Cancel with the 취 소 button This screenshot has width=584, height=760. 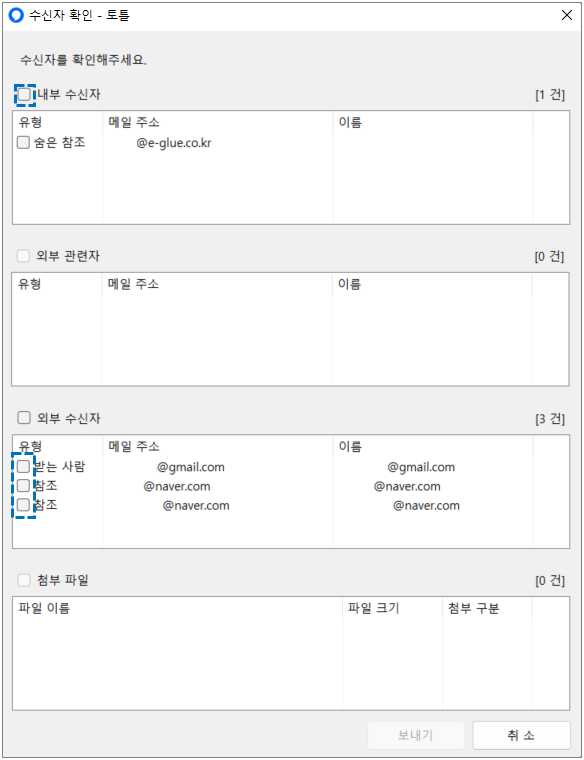(521, 735)
